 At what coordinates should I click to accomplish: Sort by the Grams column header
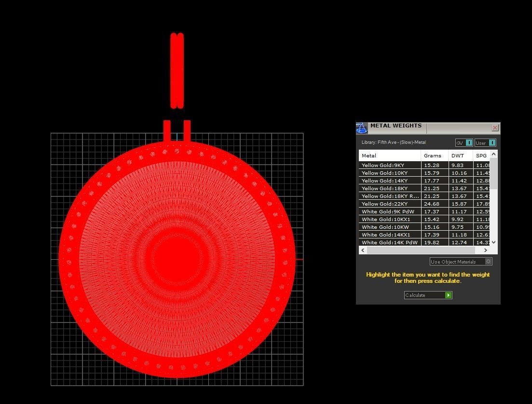pos(435,155)
